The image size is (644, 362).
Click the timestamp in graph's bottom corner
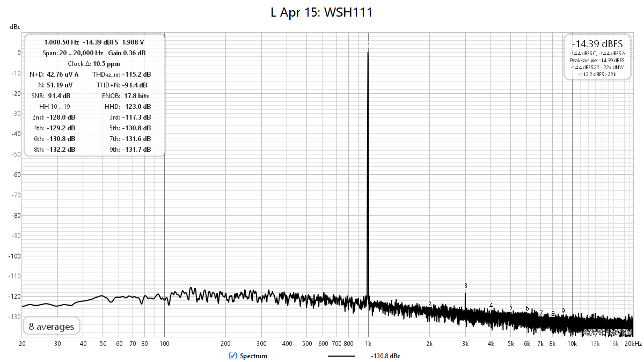(609, 333)
